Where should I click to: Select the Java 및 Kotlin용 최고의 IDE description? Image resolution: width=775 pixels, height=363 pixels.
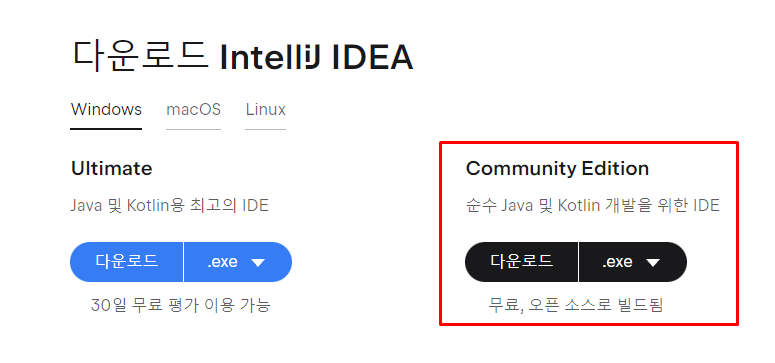[x=170, y=205]
